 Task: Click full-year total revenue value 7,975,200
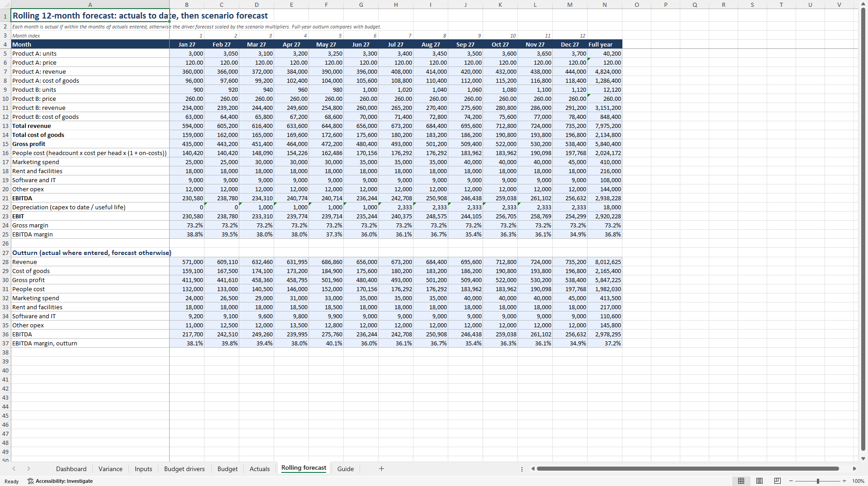[x=605, y=126]
